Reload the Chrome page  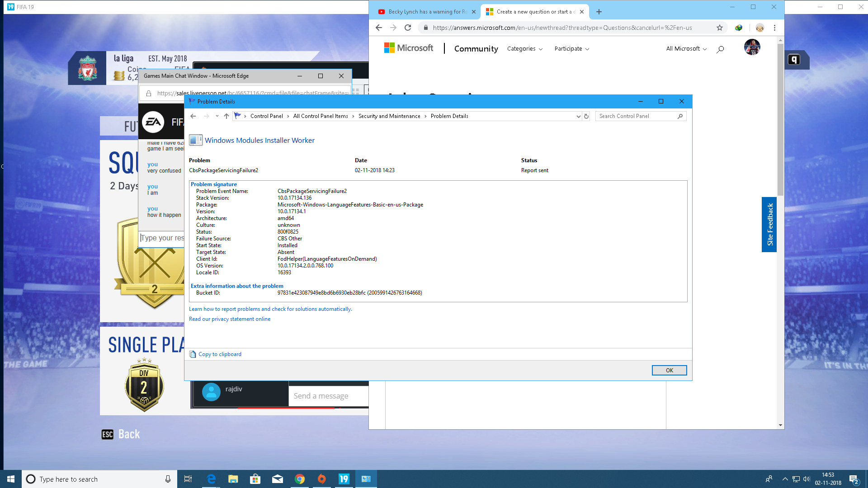408,28
